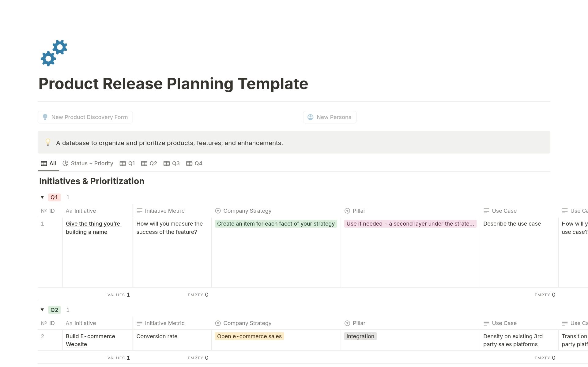The image size is (588, 367).
Task: Switch to the All view tab
Action: coord(48,163)
